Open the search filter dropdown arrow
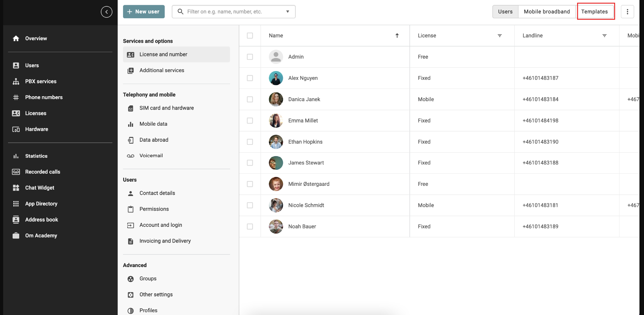The image size is (644, 315). (287, 11)
